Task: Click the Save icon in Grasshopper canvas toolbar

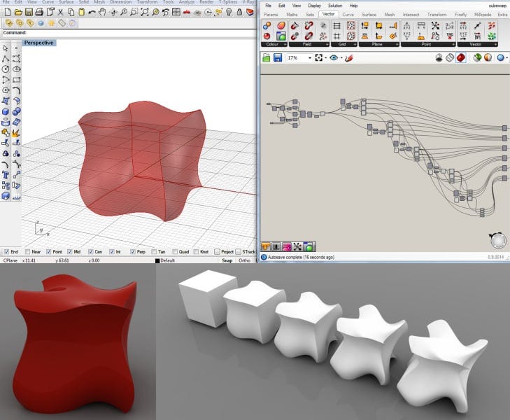Action: click(x=278, y=58)
